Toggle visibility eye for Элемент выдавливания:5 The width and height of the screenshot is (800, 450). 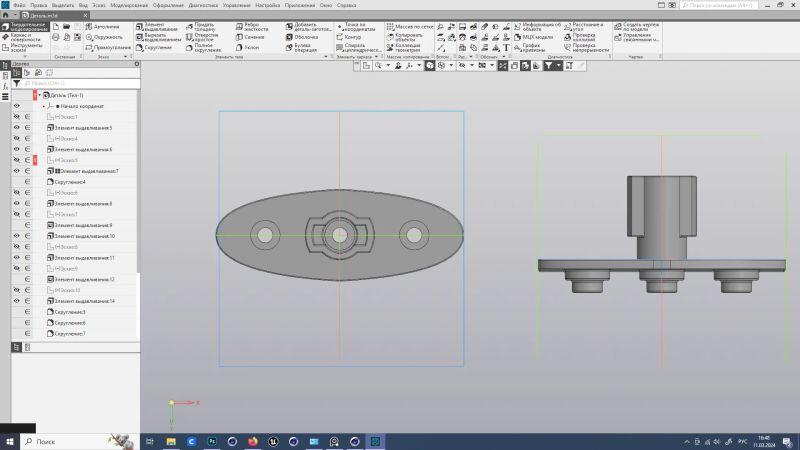16,128
